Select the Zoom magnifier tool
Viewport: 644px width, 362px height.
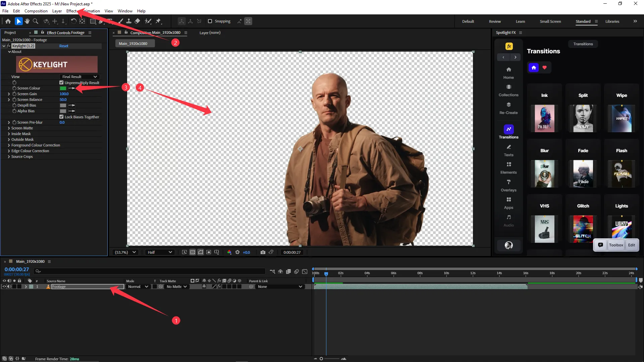[36, 21]
